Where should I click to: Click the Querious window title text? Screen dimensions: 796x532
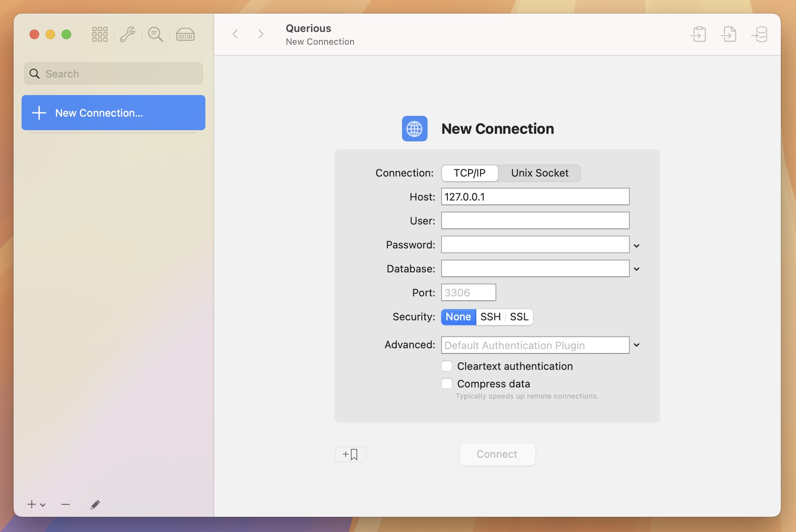click(x=308, y=28)
